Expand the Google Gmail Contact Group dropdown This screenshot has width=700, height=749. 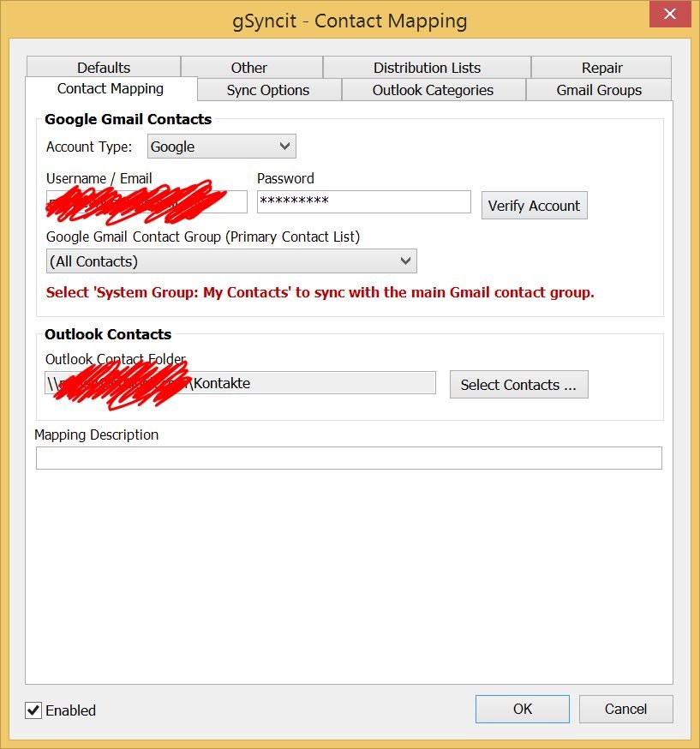tap(231, 261)
